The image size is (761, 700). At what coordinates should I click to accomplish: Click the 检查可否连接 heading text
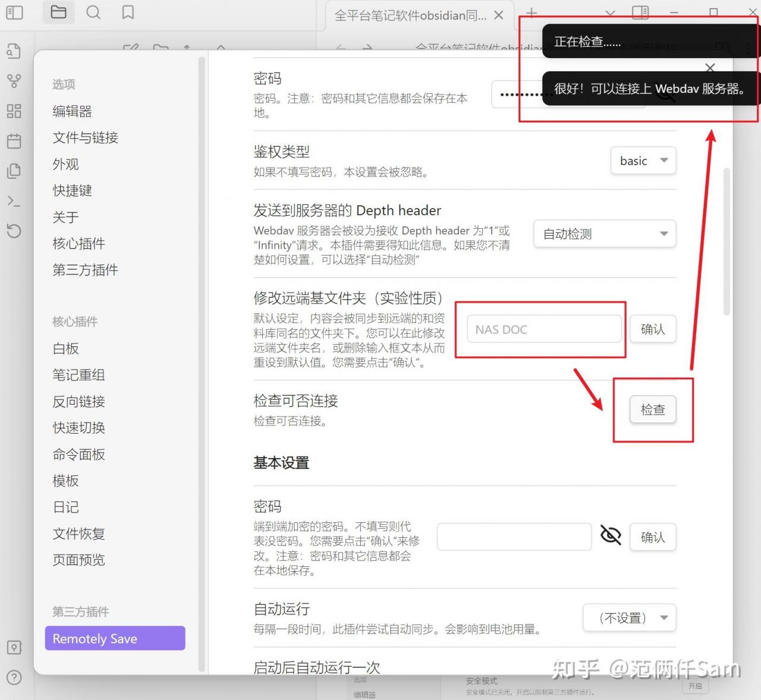click(295, 401)
